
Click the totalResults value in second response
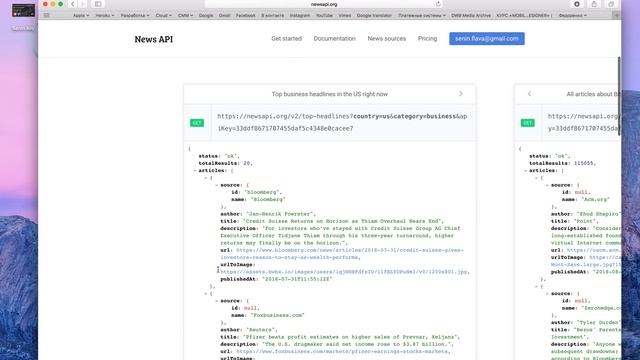point(583,163)
